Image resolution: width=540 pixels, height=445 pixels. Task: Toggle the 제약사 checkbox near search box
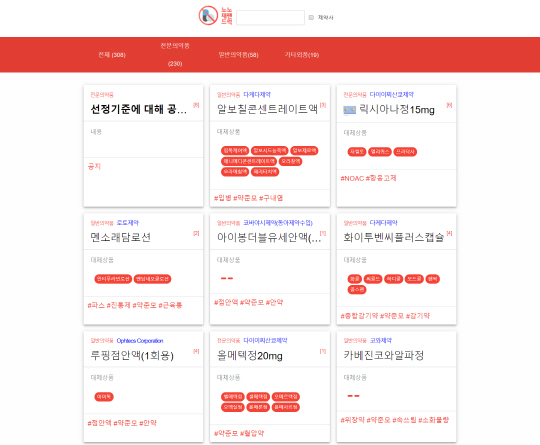click(311, 17)
